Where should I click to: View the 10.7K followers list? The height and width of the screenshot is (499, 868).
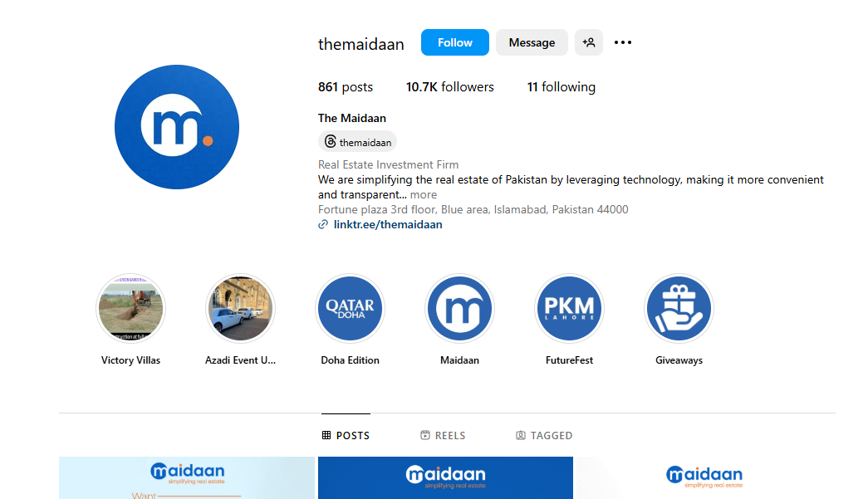point(449,87)
